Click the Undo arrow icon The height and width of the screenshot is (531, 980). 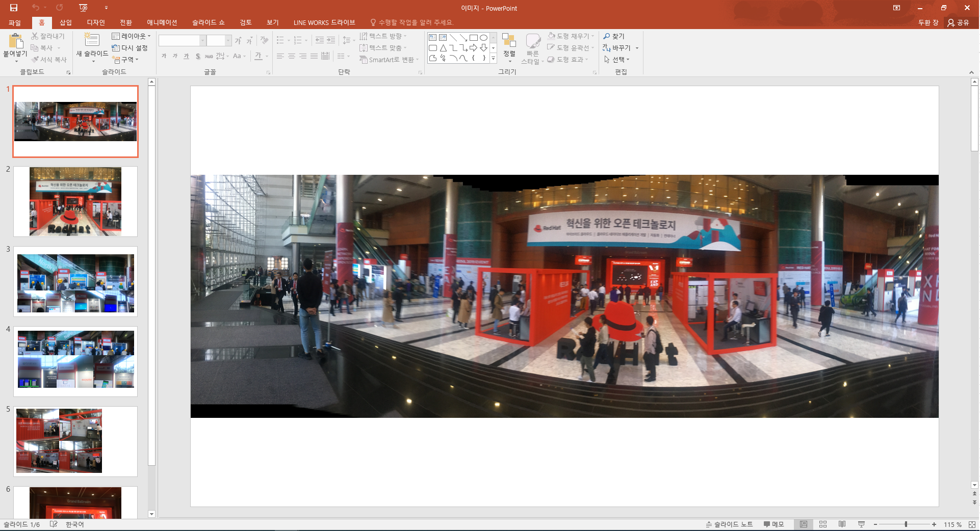point(35,8)
